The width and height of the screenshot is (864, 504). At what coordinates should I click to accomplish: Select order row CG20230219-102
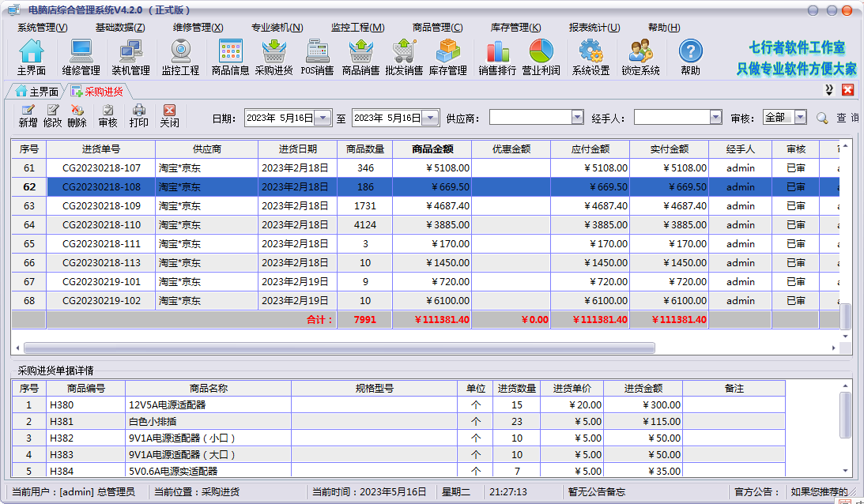click(x=425, y=301)
